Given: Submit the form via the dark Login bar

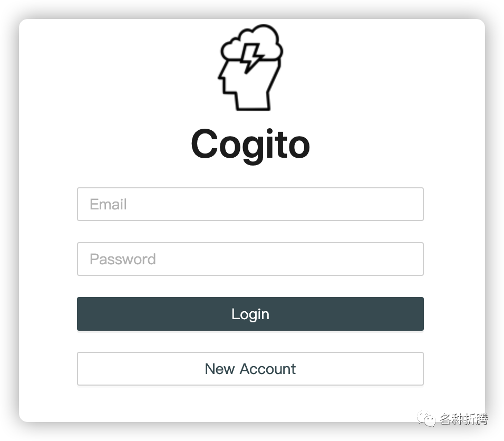Looking at the screenshot, I should pyautogui.click(x=250, y=314).
